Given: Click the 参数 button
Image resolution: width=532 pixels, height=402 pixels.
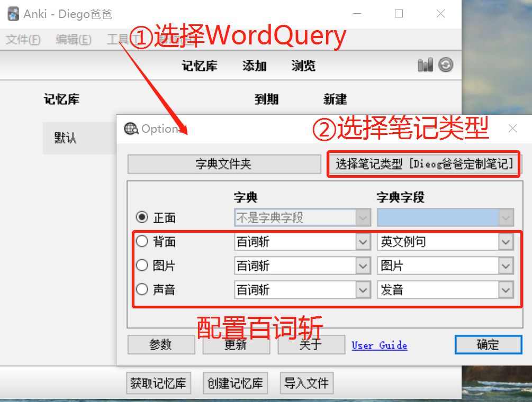Looking at the screenshot, I should pos(161,344).
